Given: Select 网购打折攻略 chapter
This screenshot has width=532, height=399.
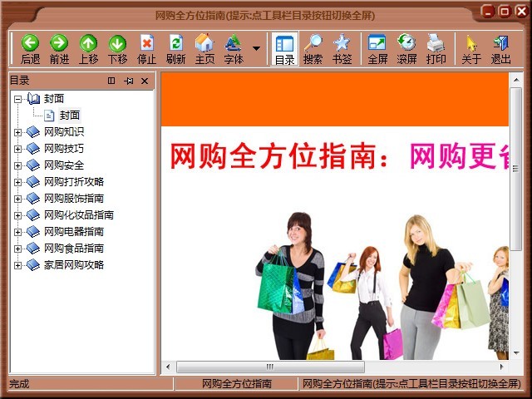Looking at the screenshot, I should (x=74, y=182).
